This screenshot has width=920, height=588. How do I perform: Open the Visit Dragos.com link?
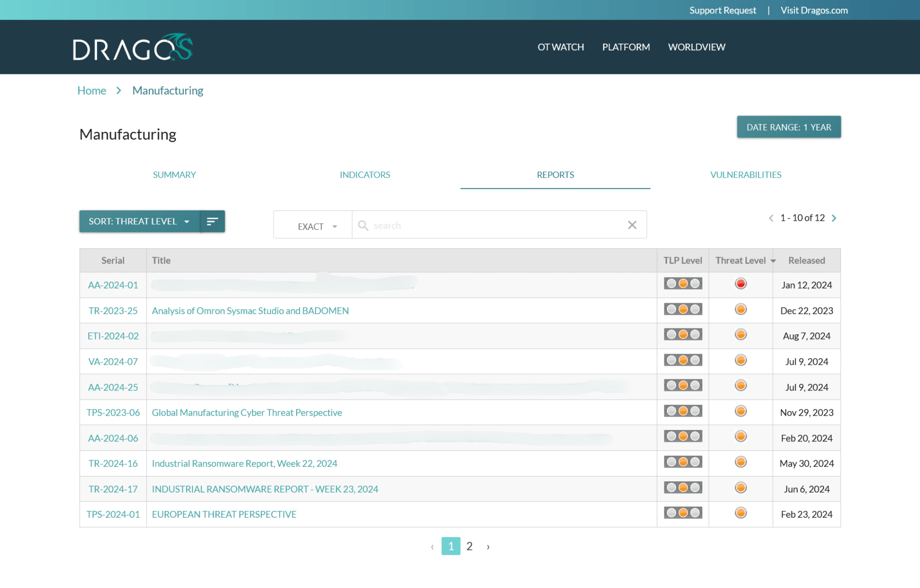click(814, 10)
